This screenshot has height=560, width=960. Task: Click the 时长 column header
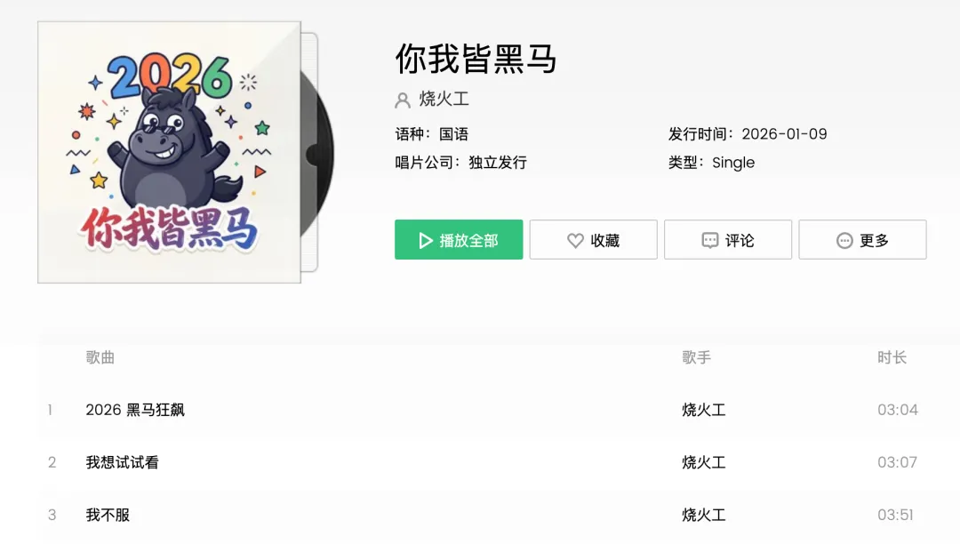[892, 357]
